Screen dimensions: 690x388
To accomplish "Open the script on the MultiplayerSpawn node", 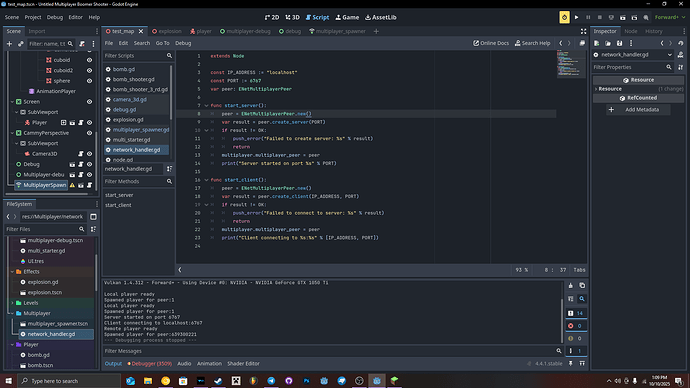I will click(89, 185).
